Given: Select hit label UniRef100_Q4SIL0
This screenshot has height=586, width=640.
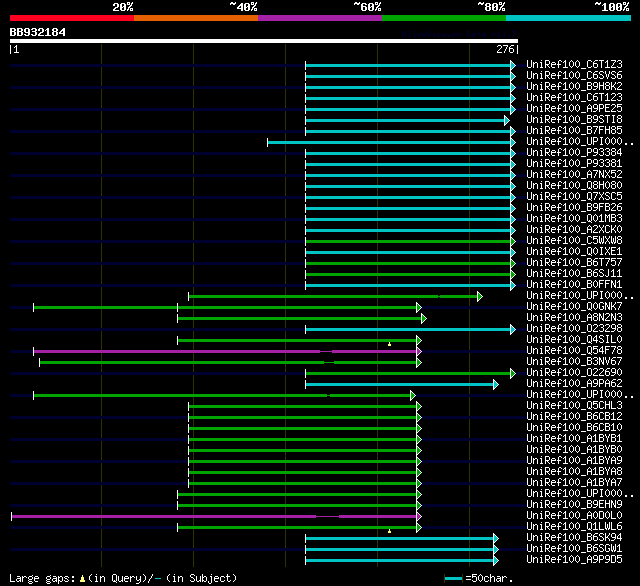Looking at the screenshot, I should (574, 340).
